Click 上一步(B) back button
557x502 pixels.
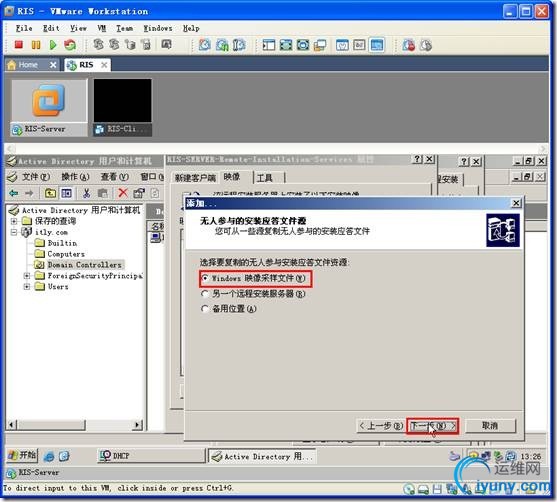point(380,426)
